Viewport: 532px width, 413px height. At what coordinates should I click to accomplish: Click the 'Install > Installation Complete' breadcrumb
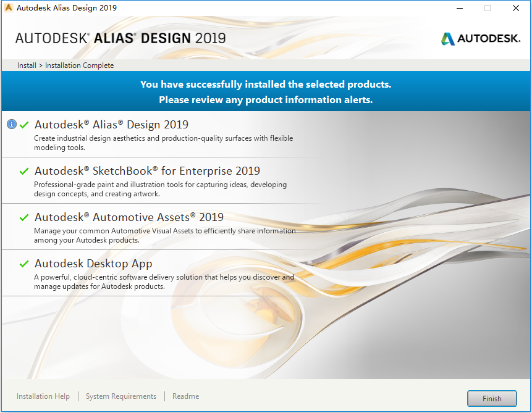(x=65, y=65)
